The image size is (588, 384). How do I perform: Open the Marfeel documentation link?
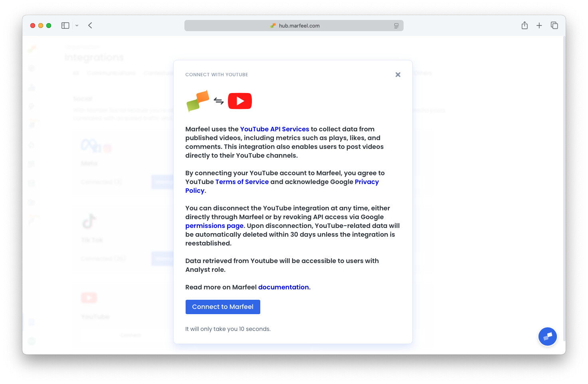[x=283, y=287]
